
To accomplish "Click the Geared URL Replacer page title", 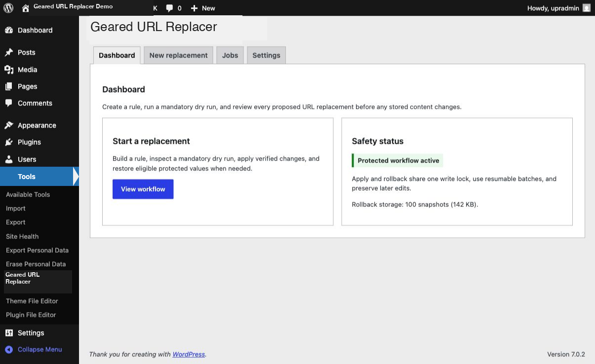I will pos(154,27).
